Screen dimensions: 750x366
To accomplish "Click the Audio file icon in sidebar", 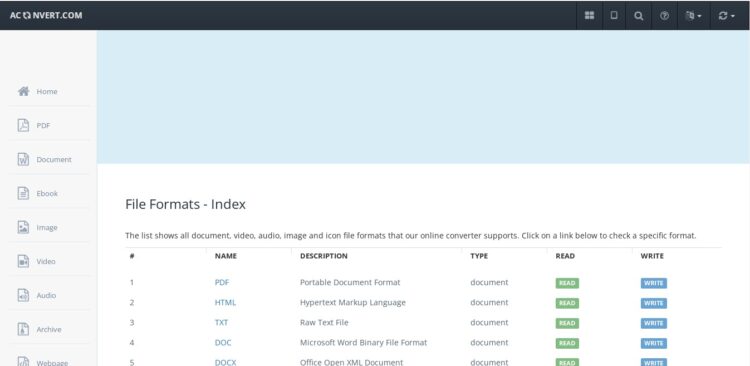I will [23, 295].
